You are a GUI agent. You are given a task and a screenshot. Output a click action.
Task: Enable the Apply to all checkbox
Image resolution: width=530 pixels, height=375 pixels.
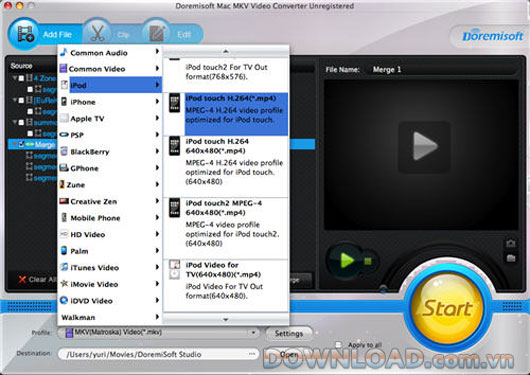tap(338, 345)
